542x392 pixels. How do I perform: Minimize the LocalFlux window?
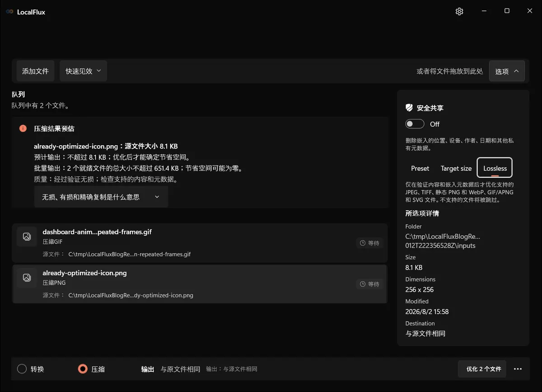484,11
